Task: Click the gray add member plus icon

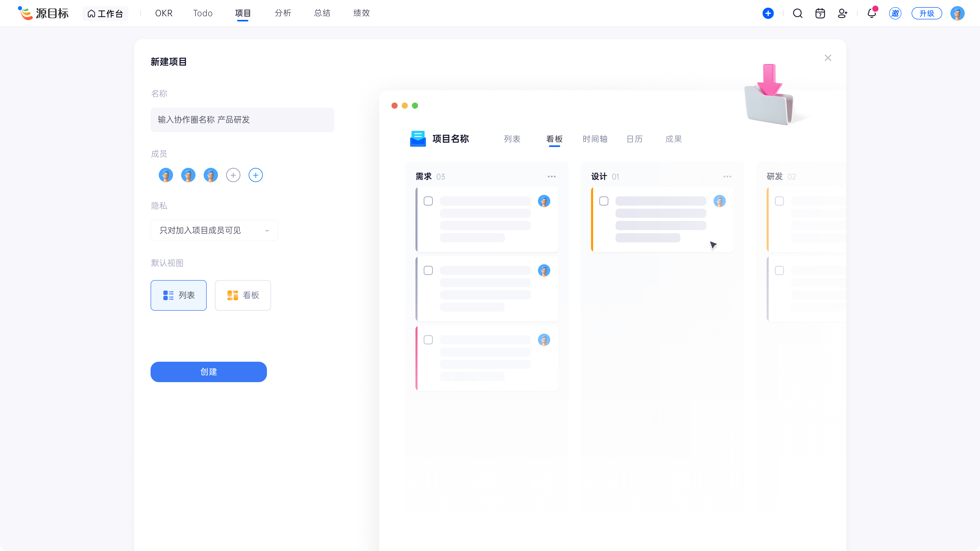Action: 233,175
